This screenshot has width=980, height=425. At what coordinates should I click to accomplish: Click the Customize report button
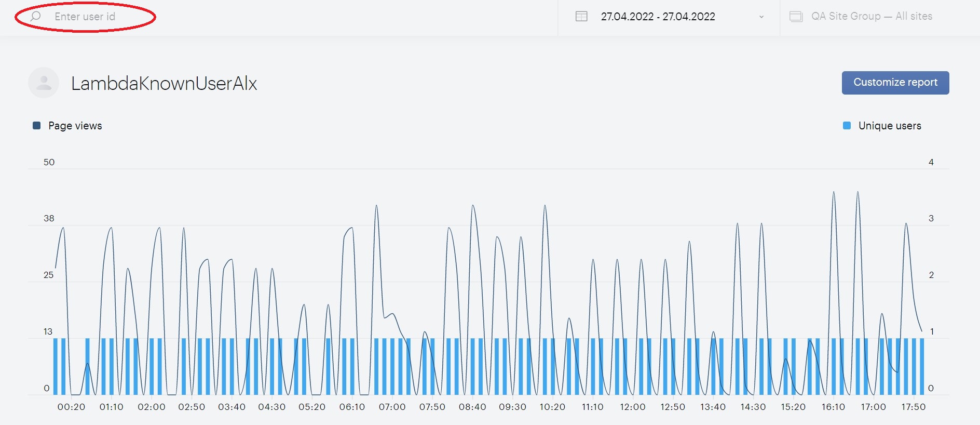coord(895,83)
